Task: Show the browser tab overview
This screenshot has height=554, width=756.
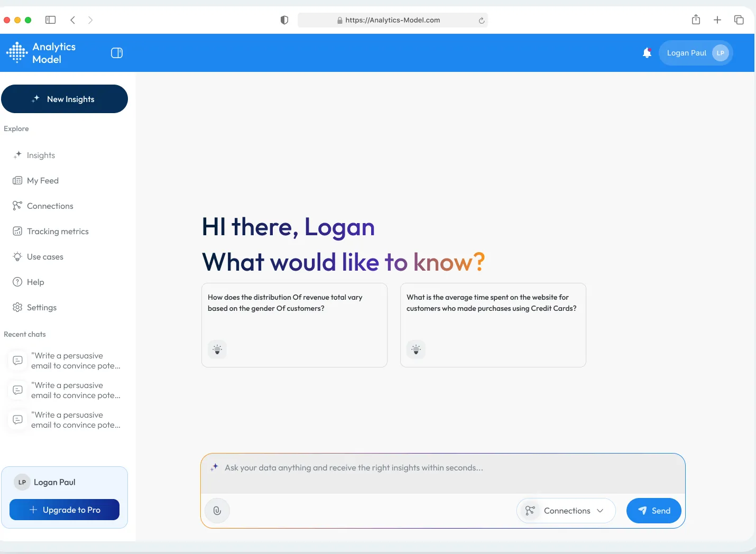Action: (739, 20)
